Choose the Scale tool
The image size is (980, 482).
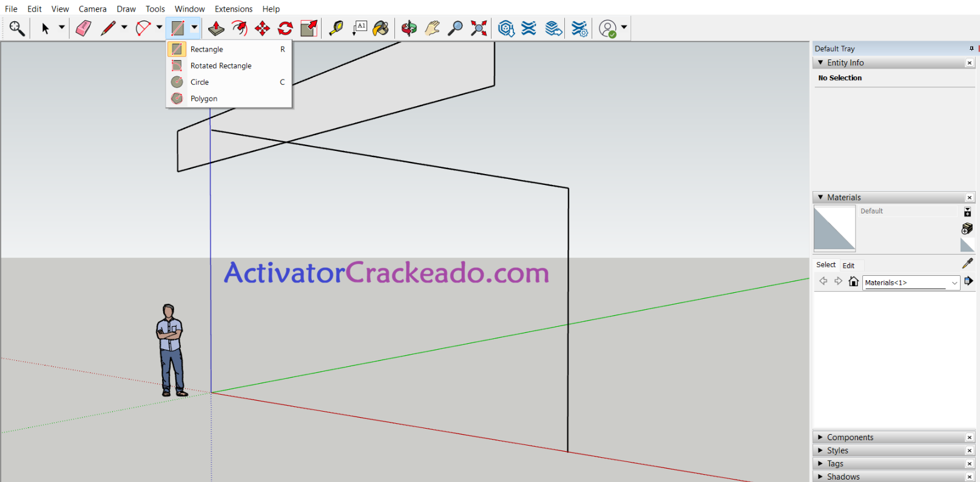309,28
